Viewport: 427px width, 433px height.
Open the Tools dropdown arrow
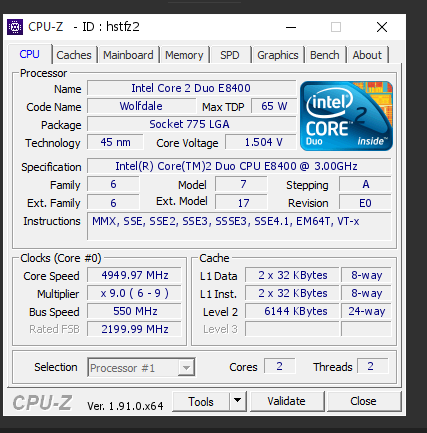coord(238,401)
